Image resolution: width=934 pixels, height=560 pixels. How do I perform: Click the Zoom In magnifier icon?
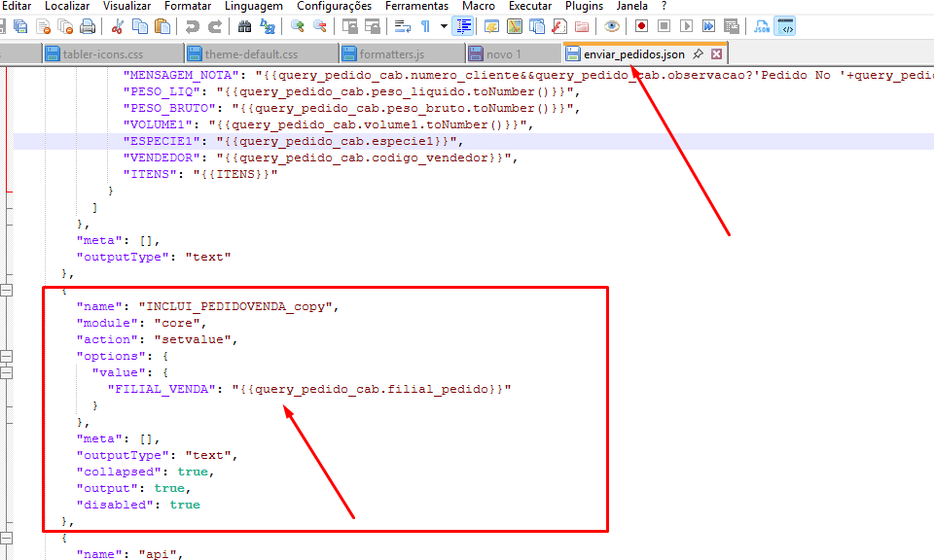tap(298, 26)
